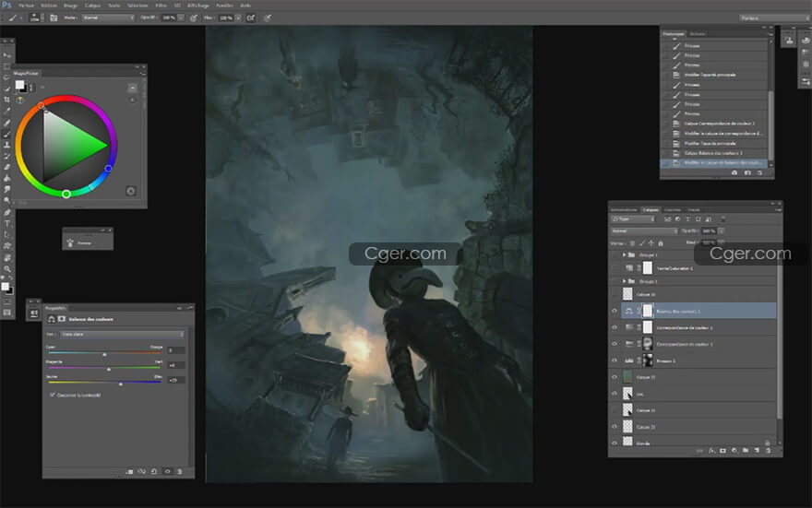Image resolution: width=812 pixels, height=508 pixels.
Task: Select the Zoom tool in the toolbox
Action: pyautogui.click(x=7, y=268)
